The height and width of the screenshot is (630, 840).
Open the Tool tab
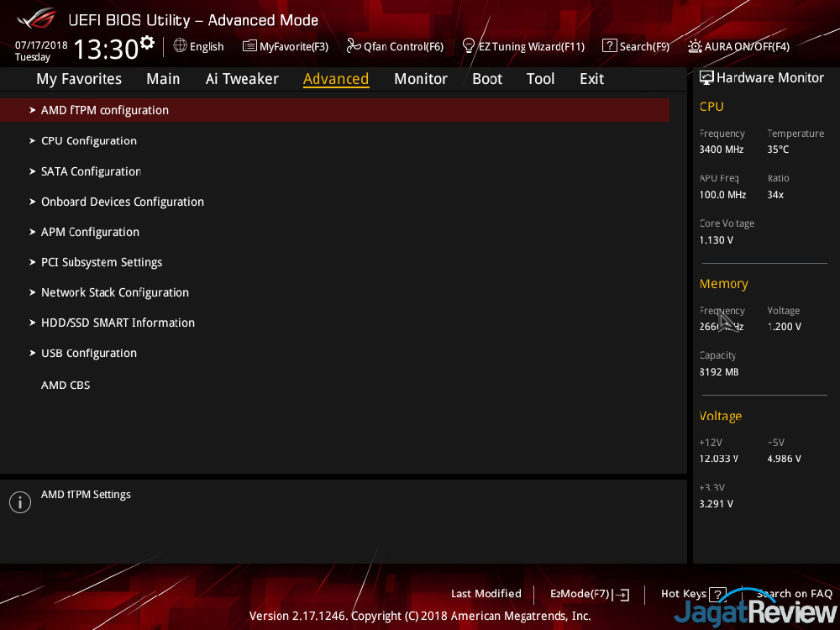[540, 79]
